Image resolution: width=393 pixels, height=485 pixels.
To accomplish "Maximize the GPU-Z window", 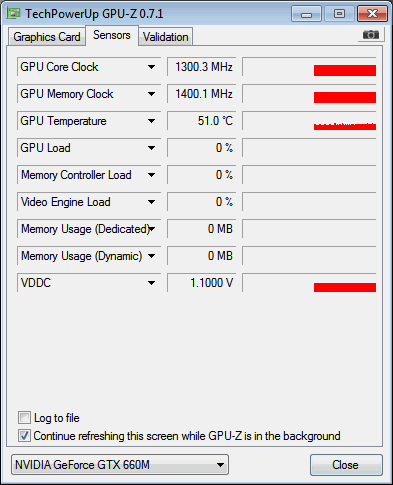I will click(339, 14).
